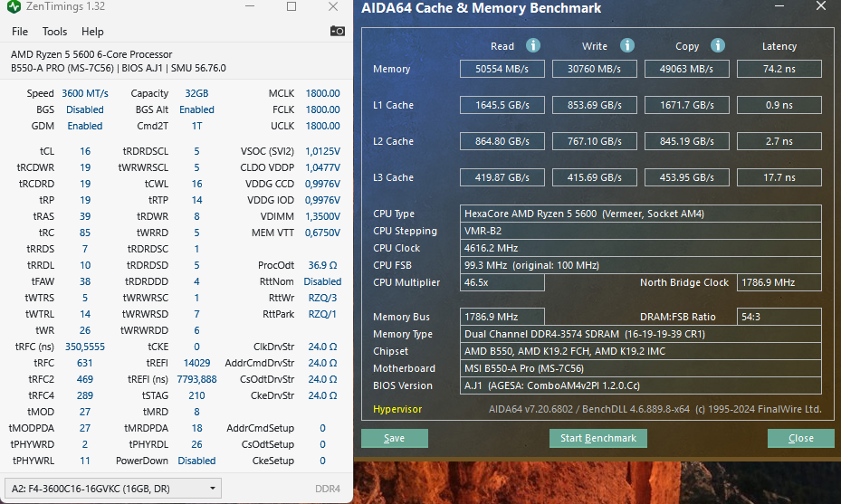Click the tRC value 85
Screen dimensions: 841x504
pyautogui.click(x=85, y=233)
